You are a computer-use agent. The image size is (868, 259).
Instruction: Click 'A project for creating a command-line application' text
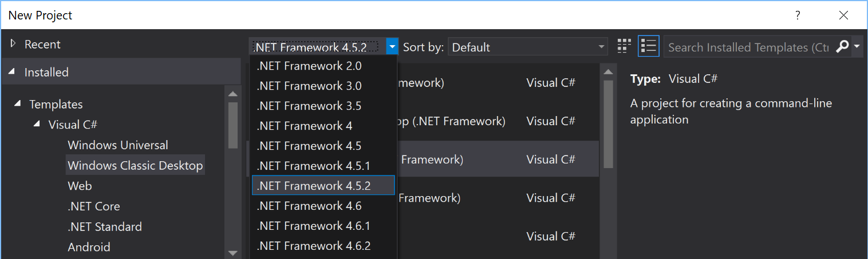pyautogui.click(x=731, y=111)
